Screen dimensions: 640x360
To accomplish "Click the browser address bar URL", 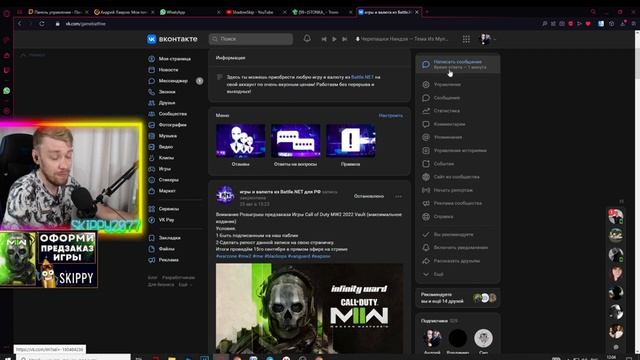I will coord(86,24).
